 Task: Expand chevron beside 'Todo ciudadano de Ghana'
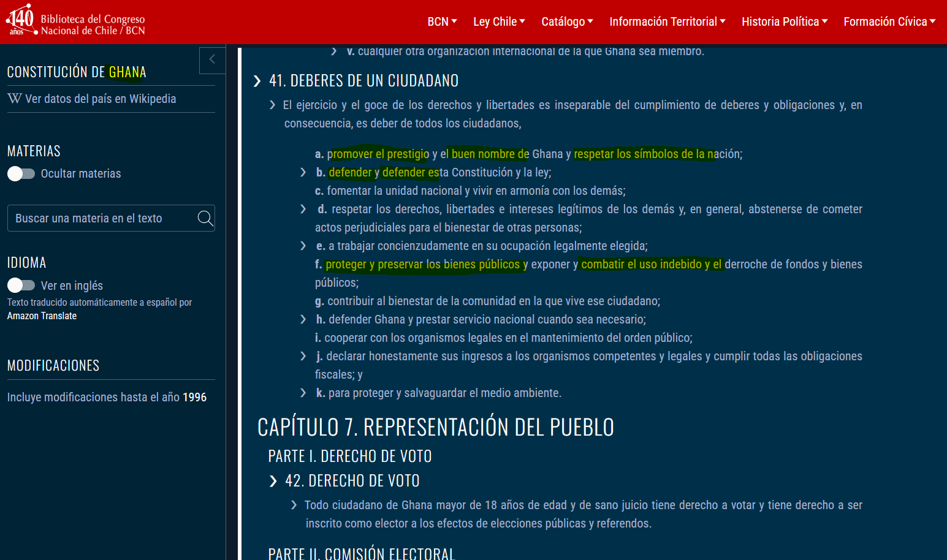click(x=294, y=505)
